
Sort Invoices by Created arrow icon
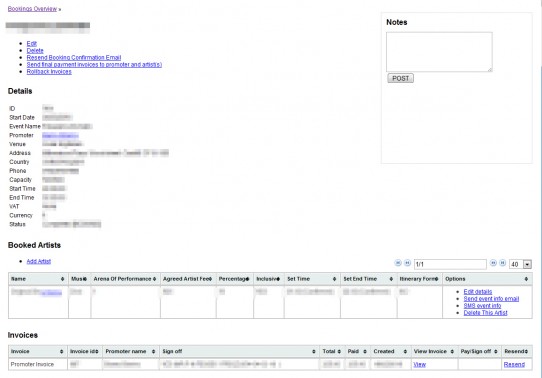(x=405, y=351)
